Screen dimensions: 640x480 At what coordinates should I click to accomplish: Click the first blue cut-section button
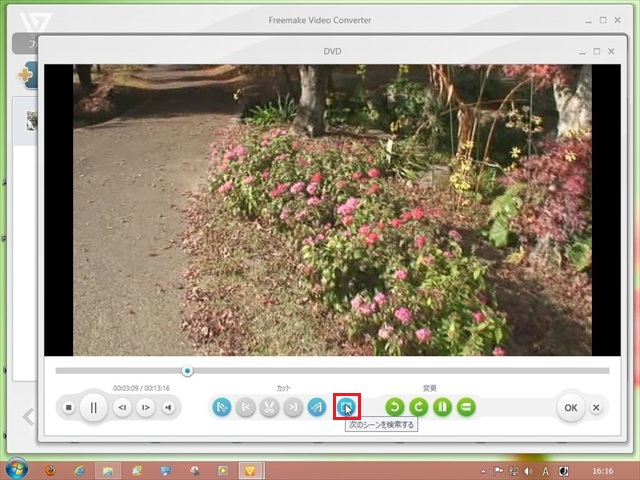pyautogui.click(x=222, y=407)
